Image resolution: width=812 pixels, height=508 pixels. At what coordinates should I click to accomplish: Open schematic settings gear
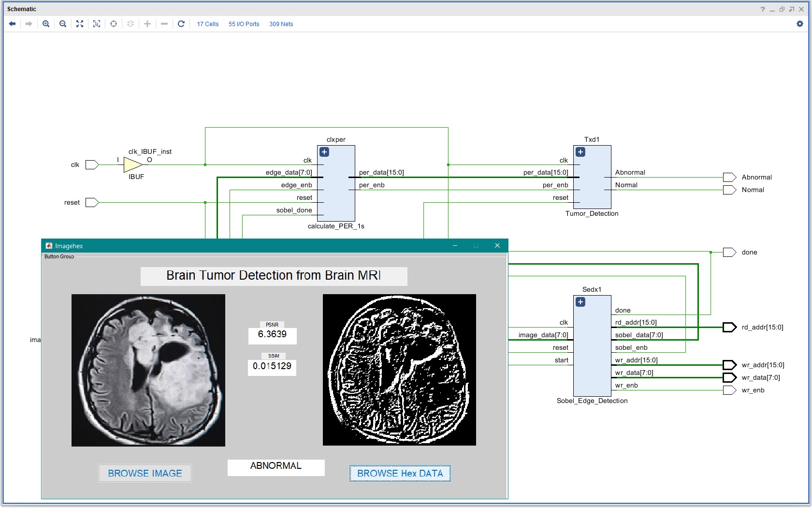click(800, 24)
